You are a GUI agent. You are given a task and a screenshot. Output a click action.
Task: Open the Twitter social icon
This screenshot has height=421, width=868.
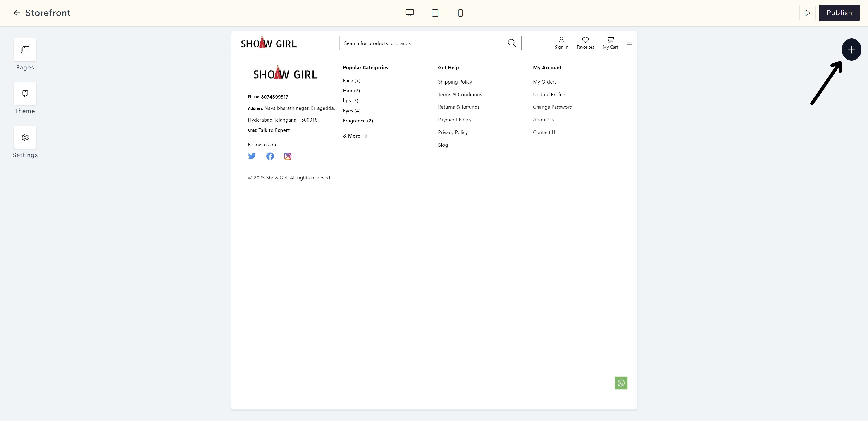tap(252, 156)
